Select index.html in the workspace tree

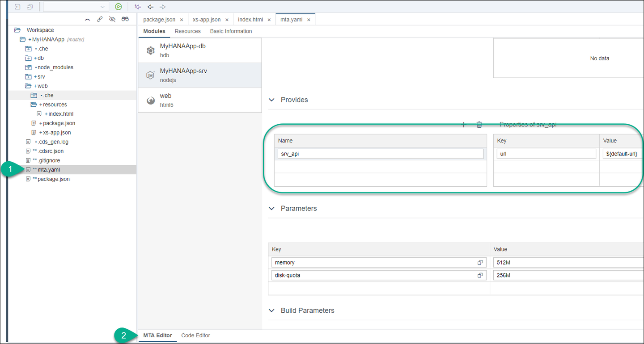pos(61,114)
